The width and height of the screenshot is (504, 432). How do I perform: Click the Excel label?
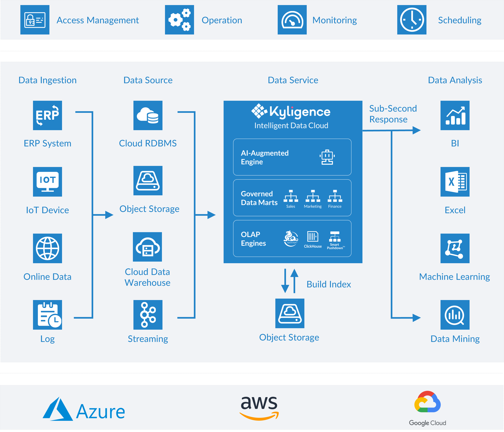(x=455, y=210)
